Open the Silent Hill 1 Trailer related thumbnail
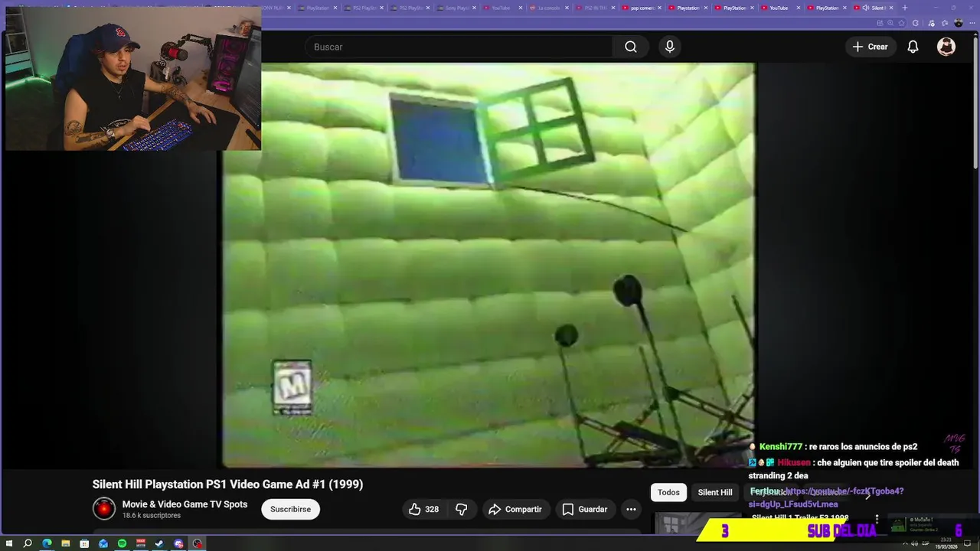 (x=698, y=523)
